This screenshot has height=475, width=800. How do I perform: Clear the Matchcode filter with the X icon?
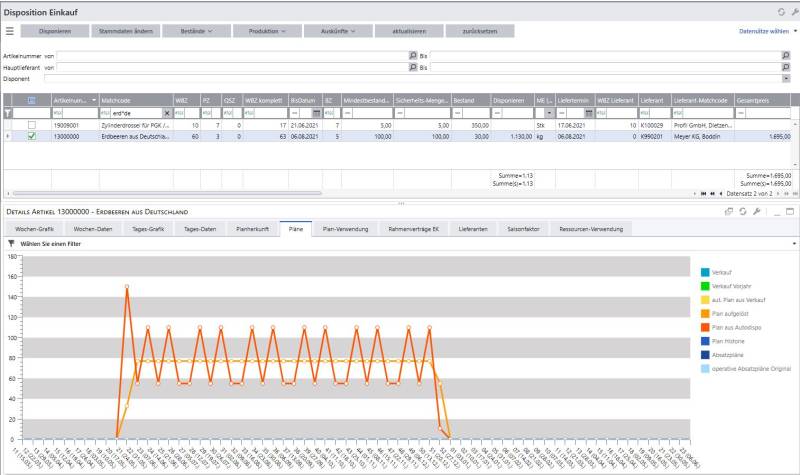tap(167, 113)
